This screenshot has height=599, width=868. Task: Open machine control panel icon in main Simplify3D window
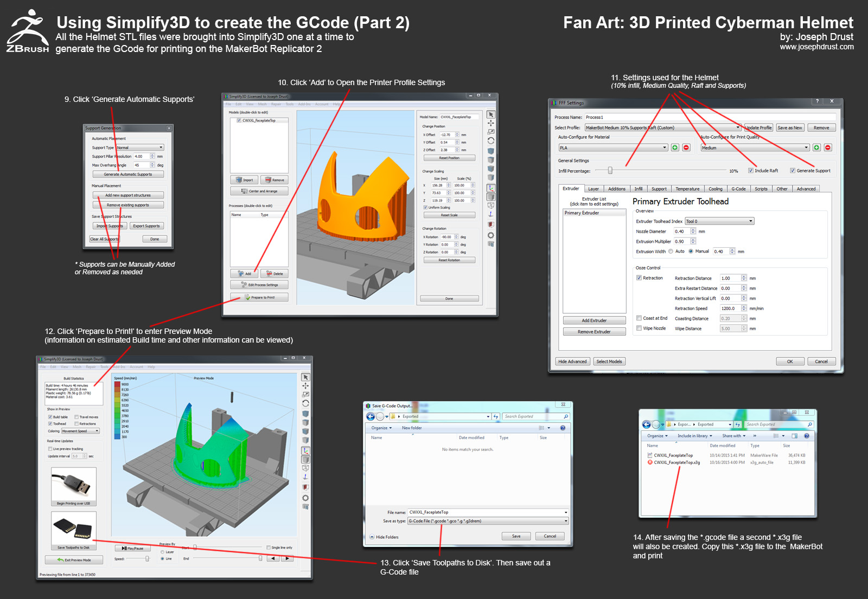pyautogui.click(x=490, y=244)
